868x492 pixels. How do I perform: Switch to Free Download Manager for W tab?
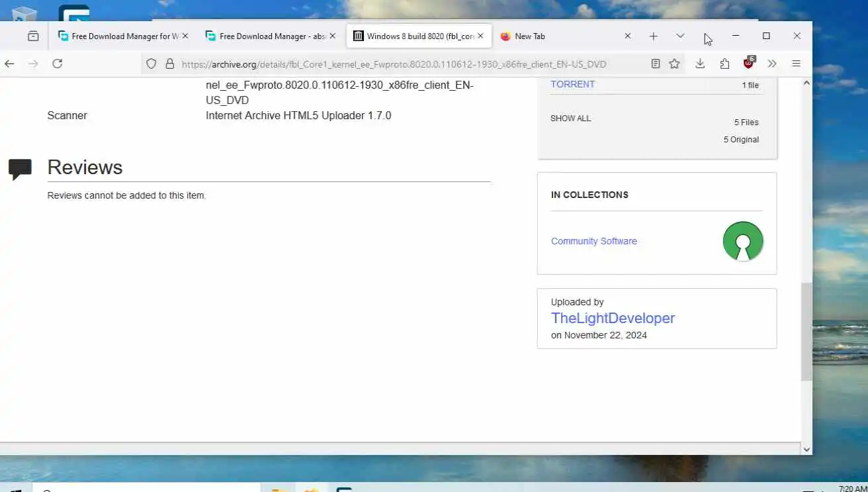124,36
